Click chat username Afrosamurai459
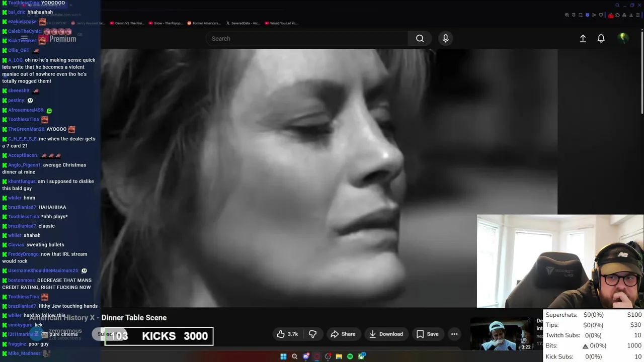 (26, 110)
